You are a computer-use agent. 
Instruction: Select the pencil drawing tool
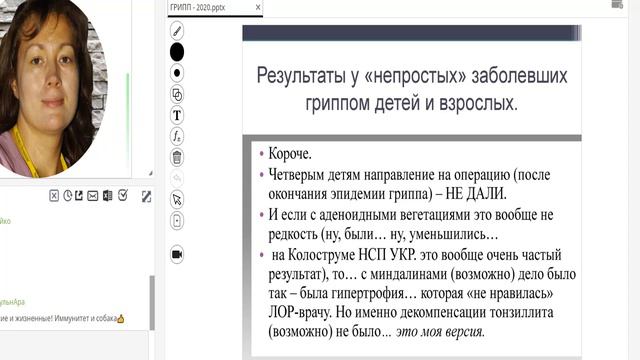[x=177, y=31]
